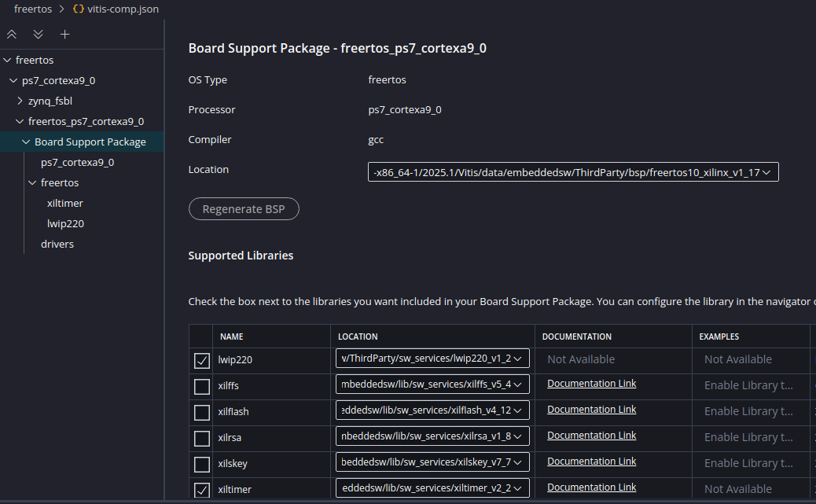Click the plus icon to add a component
This screenshot has width=816, height=504.
point(64,34)
